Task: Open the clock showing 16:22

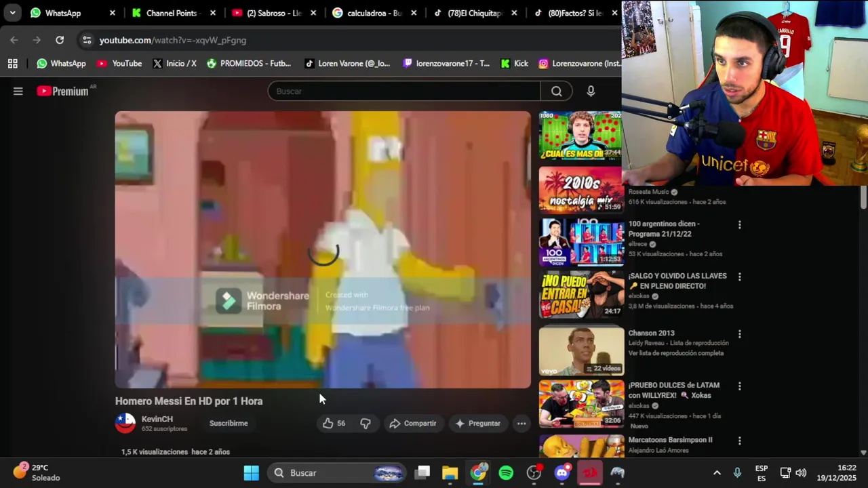Action: [836, 472]
